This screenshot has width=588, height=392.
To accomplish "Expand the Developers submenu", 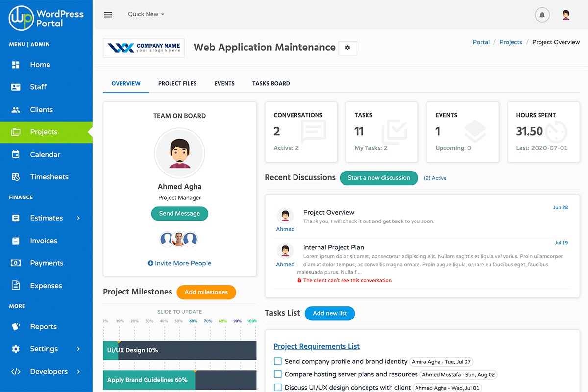I will (49, 371).
